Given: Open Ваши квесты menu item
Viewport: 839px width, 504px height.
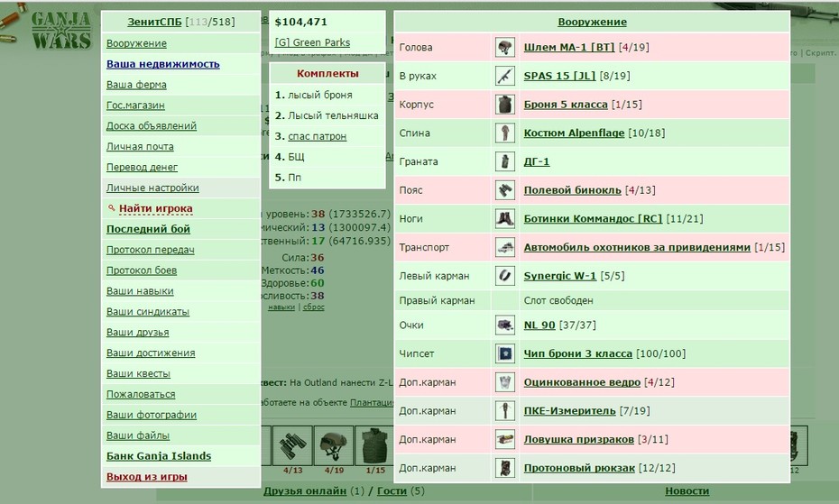Looking at the screenshot, I should (x=138, y=373).
